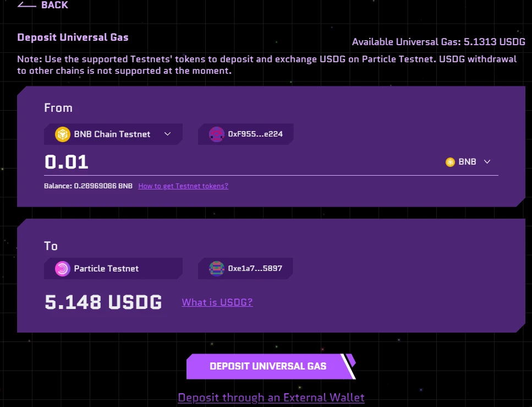Focus the 0.01 amount input field

220,162
